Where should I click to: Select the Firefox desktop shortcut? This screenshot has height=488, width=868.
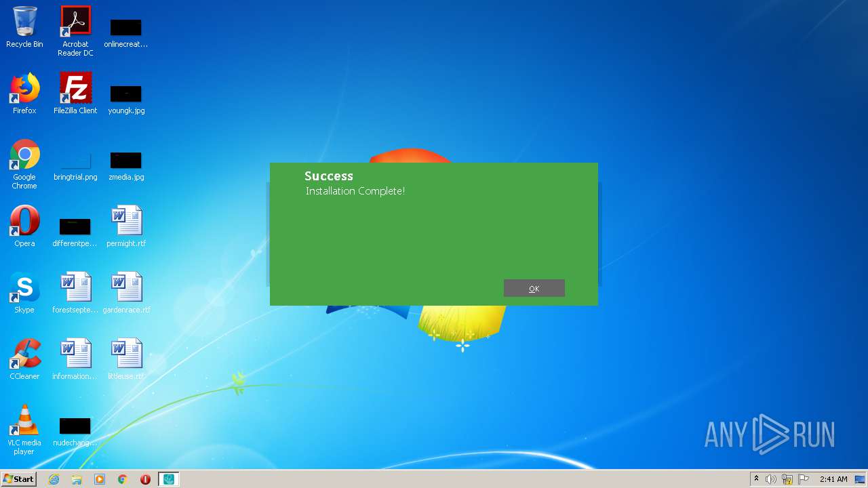tap(24, 94)
